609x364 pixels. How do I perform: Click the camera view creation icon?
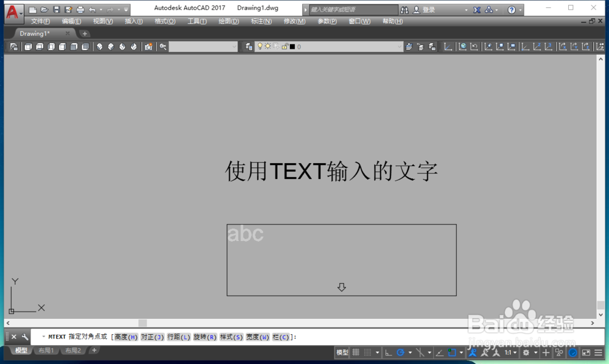point(149,47)
